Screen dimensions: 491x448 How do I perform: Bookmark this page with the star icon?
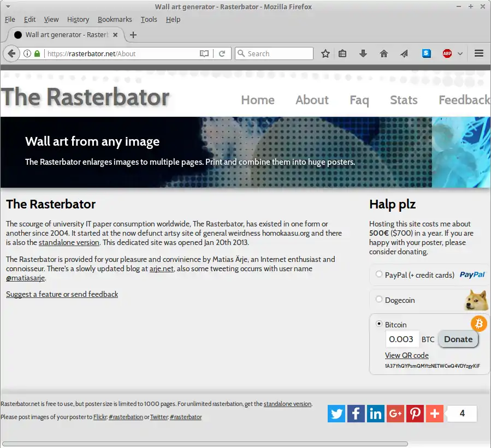point(326,53)
